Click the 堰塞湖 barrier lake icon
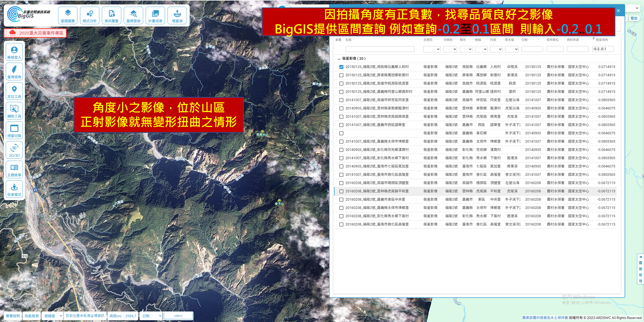Screen dimensions: 644x322 tap(177, 15)
